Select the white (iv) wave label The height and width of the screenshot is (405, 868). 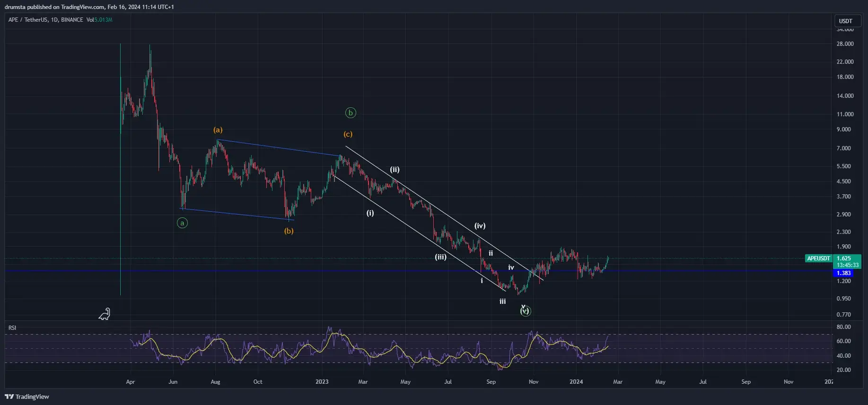[480, 226]
